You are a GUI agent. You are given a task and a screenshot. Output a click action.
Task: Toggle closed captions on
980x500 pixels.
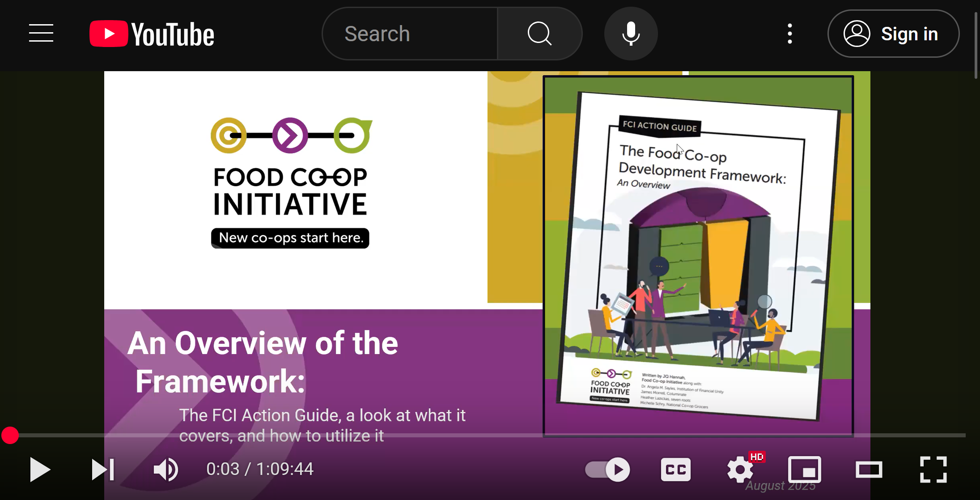click(x=675, y=469)
